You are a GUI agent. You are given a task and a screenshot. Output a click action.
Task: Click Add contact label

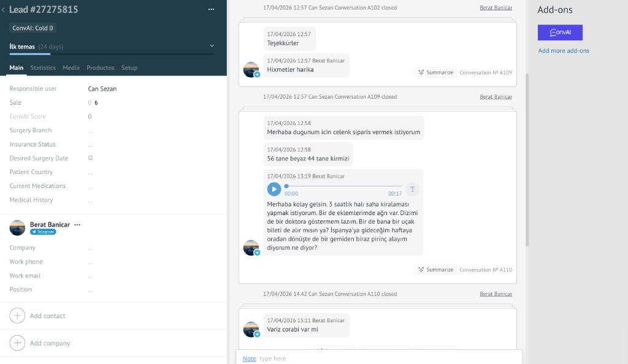pyautogui.click(x=47, y=316)
